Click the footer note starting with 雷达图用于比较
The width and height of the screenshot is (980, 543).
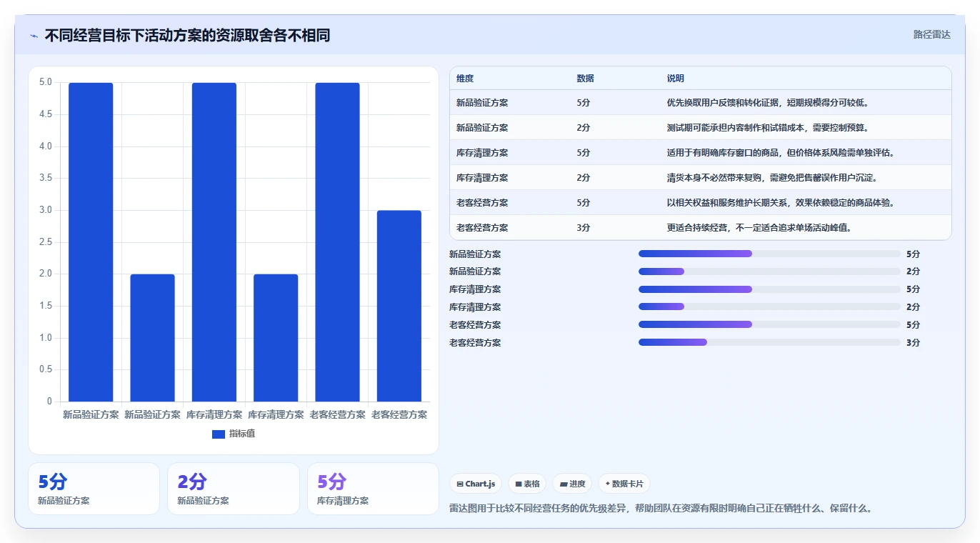pyautogui.click(x=661, y=509)
